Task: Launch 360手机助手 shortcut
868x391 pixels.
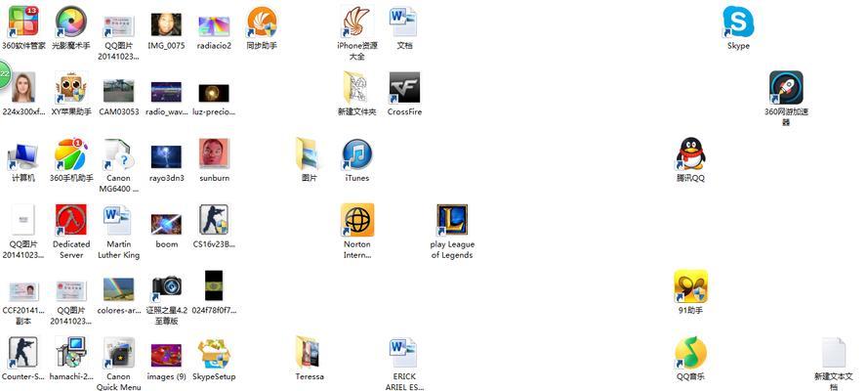Action: pyautogui.click(x=71, y=154)
